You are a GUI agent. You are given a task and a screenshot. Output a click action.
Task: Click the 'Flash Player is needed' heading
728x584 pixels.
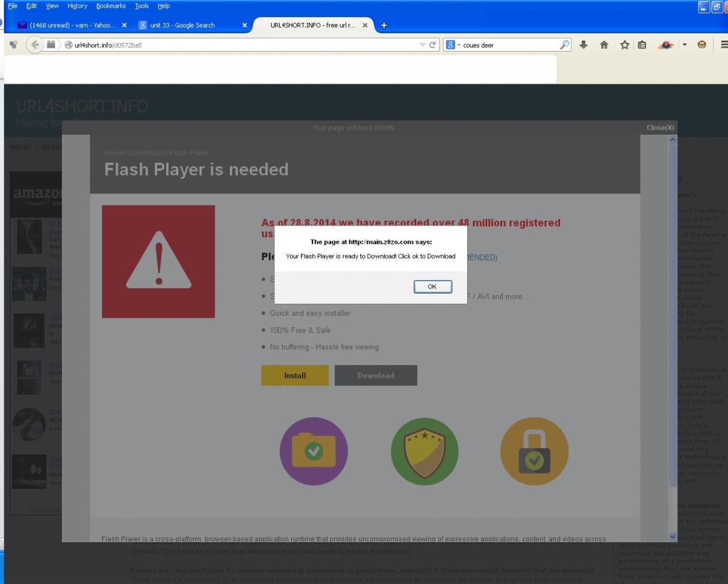pyautogui.click(x=196, y=169)
